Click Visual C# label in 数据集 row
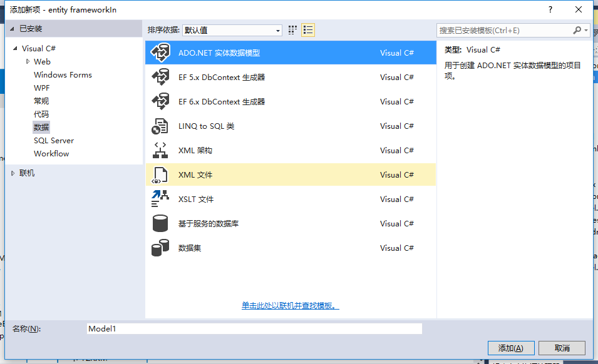The width and height of the screenshot is (598, 364). 397,248
